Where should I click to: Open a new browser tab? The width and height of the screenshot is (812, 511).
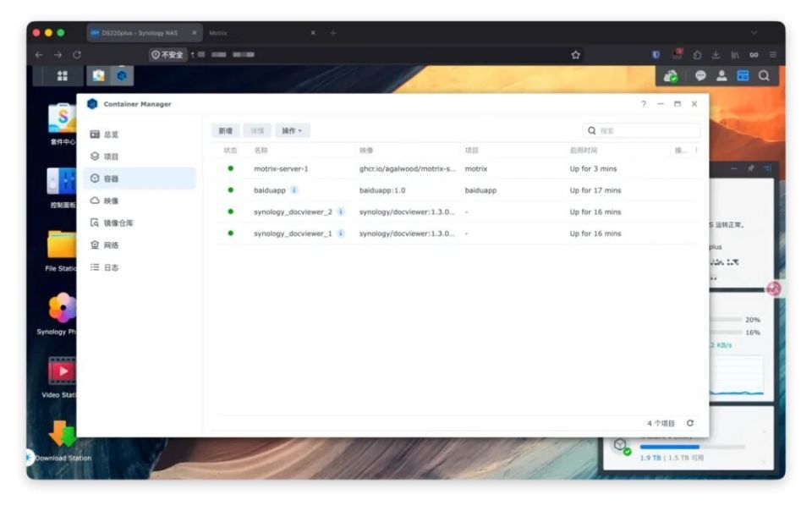(333, 33)
